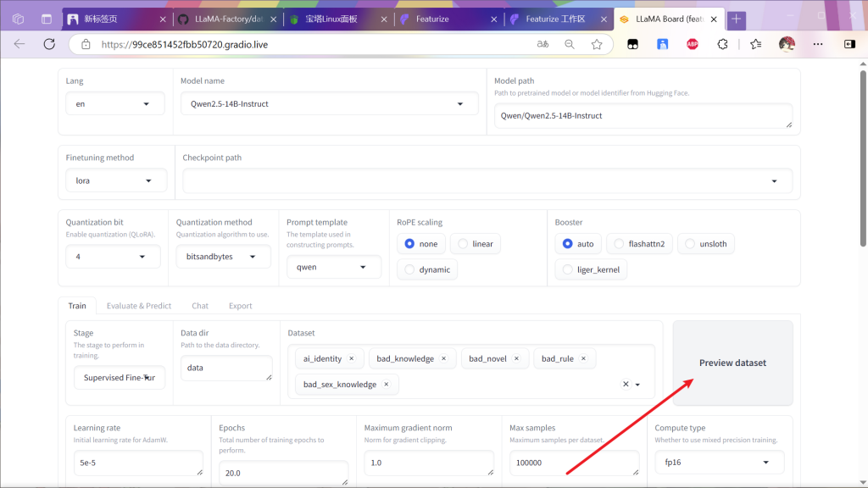This screenshot has height=488, width=868.
Task: Open the tab actions menu icon
Action: click(x=47, y=19)
